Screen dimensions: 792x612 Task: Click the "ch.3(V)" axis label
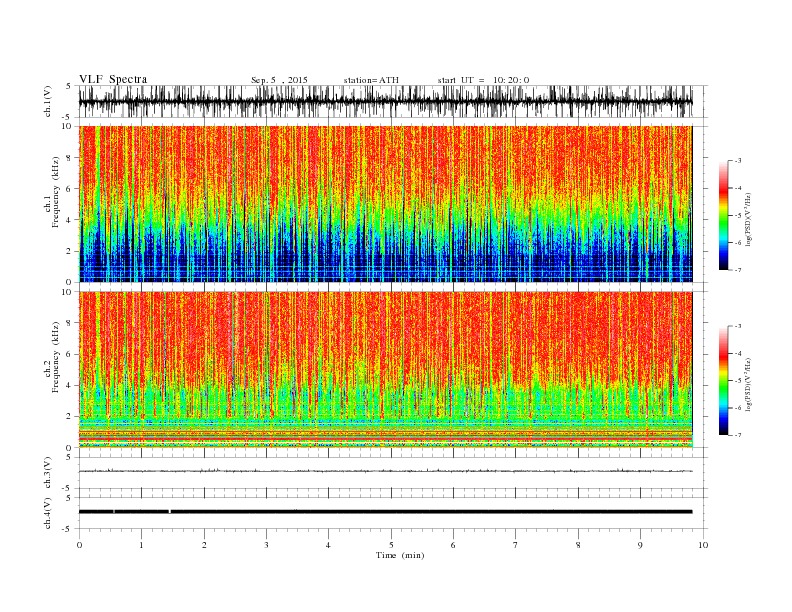coord(48,473)
